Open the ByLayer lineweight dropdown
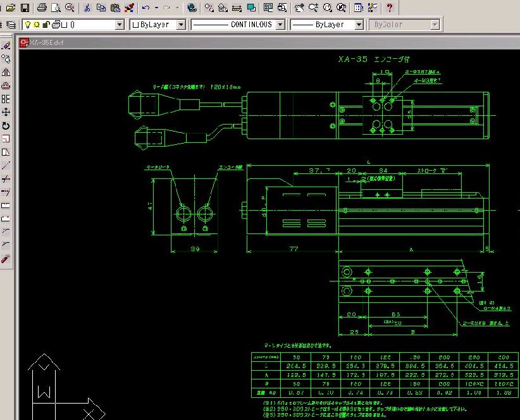 pyautogui.click(x=359, y=25)
